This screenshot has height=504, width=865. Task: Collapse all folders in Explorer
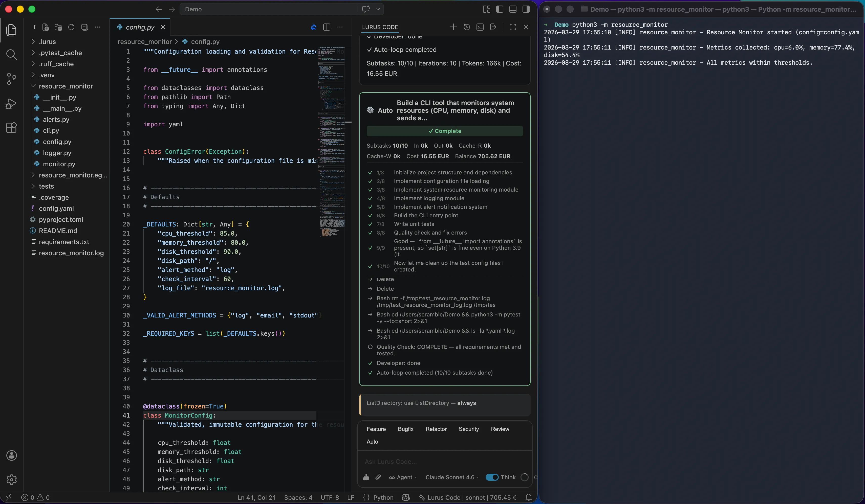84,27
